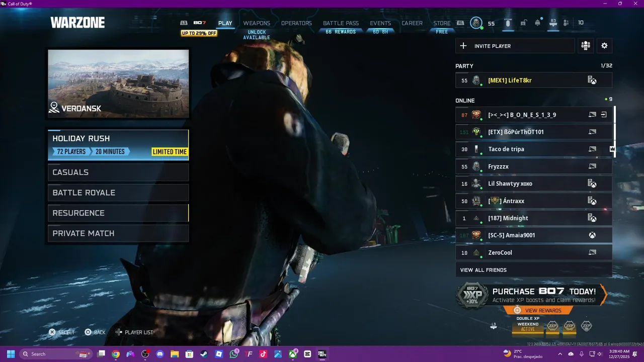Click the rank emblem beside Áentraxx
Image resolution: width=644 pixels, height=362 pixels.
pyautogui.click(x=476, y=201)
